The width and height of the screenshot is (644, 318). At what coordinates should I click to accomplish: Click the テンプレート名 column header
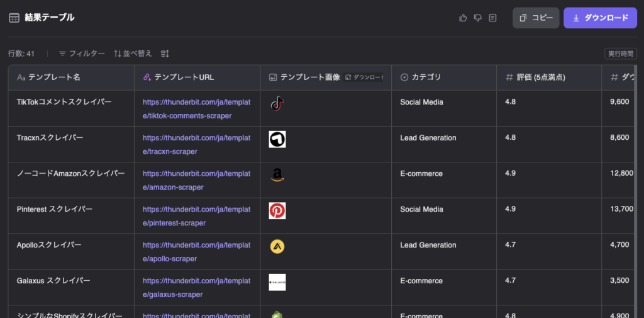click(54, 77)
